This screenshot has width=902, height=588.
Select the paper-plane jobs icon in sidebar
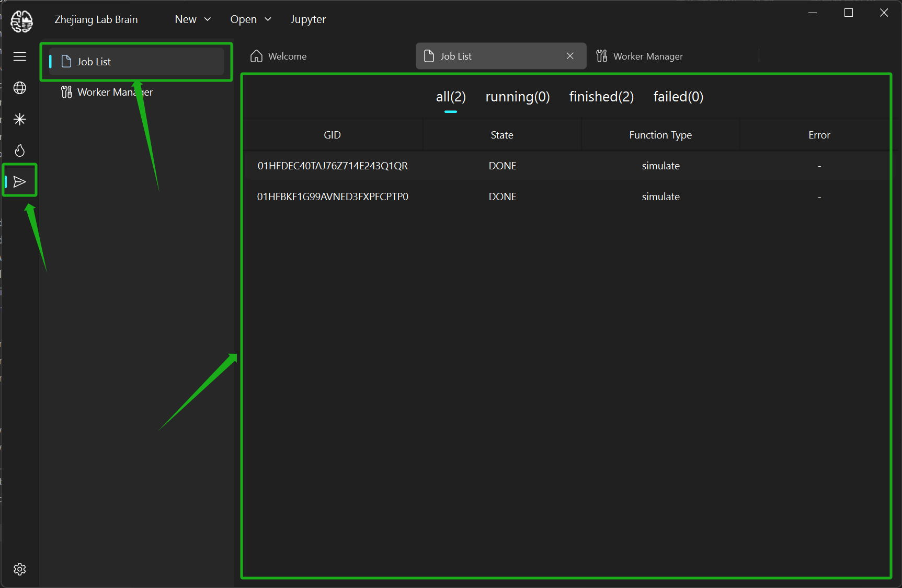click(20, 181)
